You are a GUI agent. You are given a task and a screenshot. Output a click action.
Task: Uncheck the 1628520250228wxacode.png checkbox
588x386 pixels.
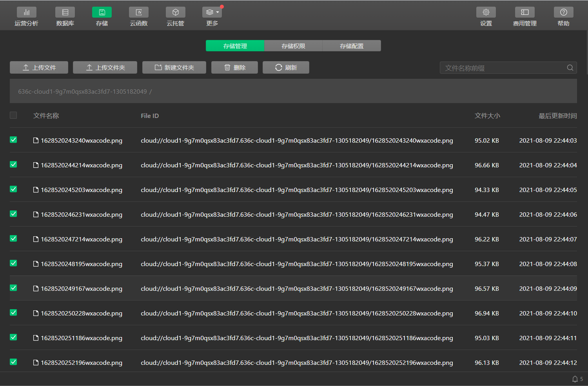(x=13, y=313)
